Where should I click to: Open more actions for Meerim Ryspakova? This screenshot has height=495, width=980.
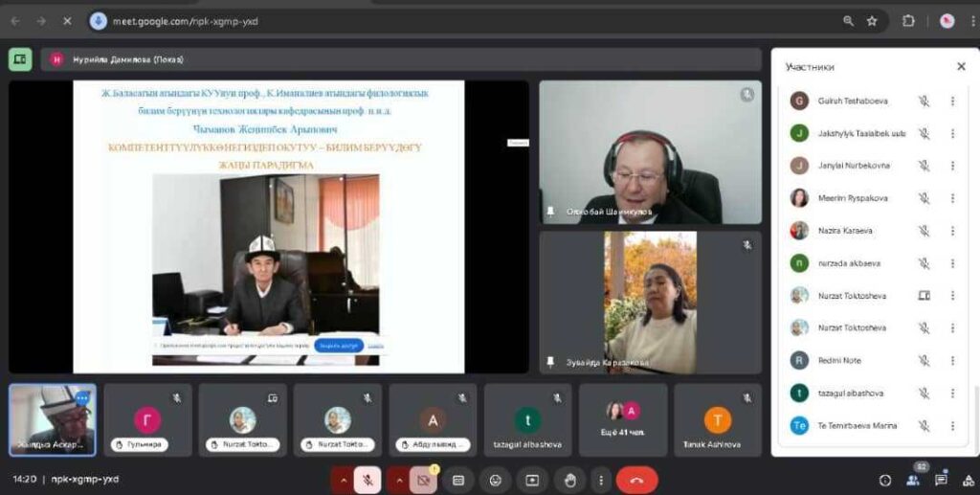click(x=952, y=198)
